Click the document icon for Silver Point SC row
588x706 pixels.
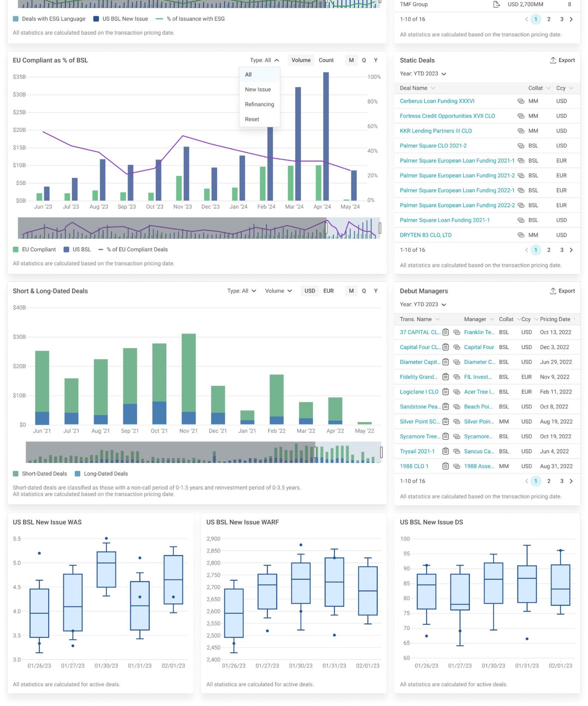[445, 422]
